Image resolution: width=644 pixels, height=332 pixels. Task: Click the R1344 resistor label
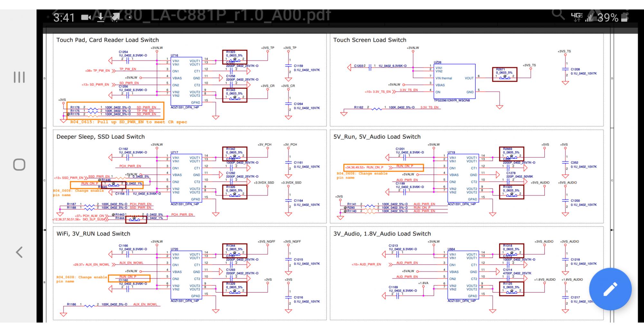click(231, 246)
